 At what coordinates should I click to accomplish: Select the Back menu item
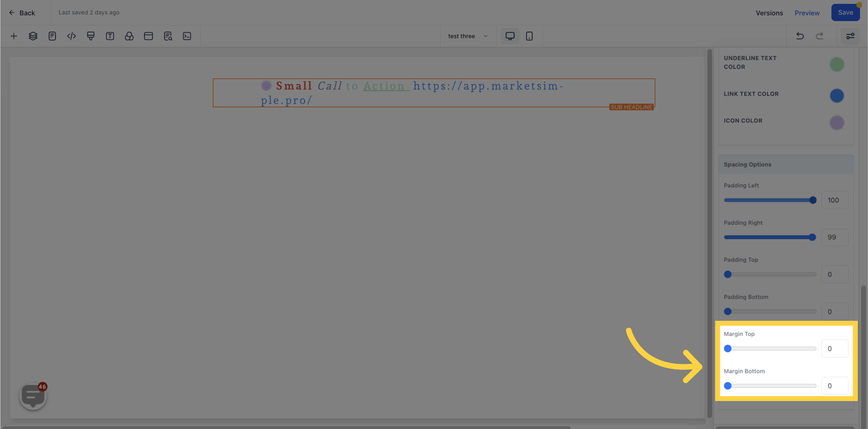point(22,12)
